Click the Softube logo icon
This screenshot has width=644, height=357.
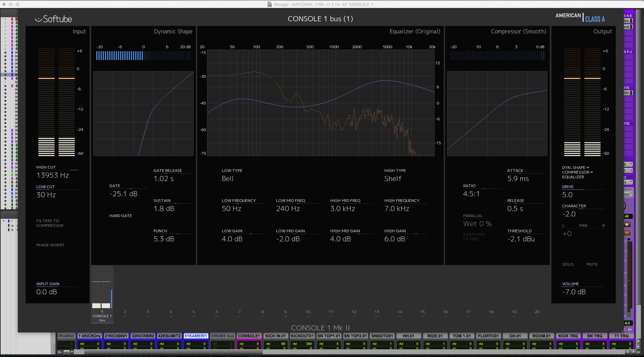(38, 19)
